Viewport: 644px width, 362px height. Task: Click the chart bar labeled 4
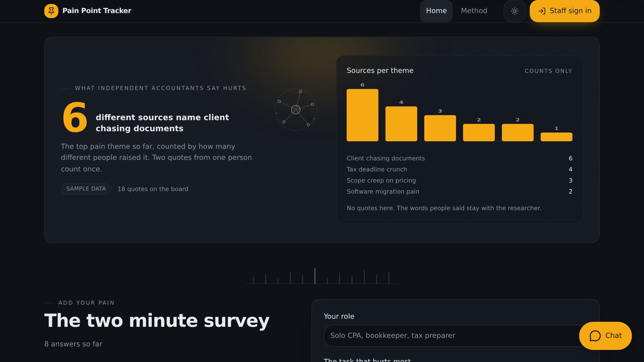point(401,124)
